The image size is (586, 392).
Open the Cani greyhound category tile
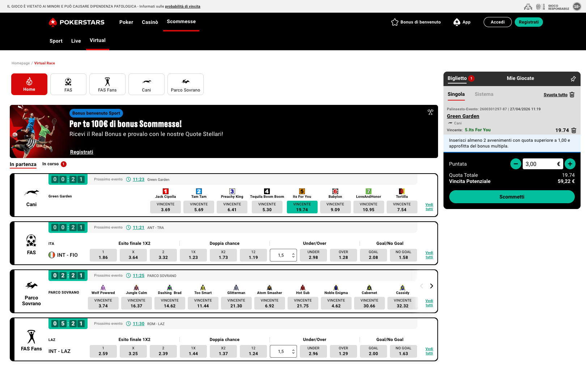(x=146, y=84)
